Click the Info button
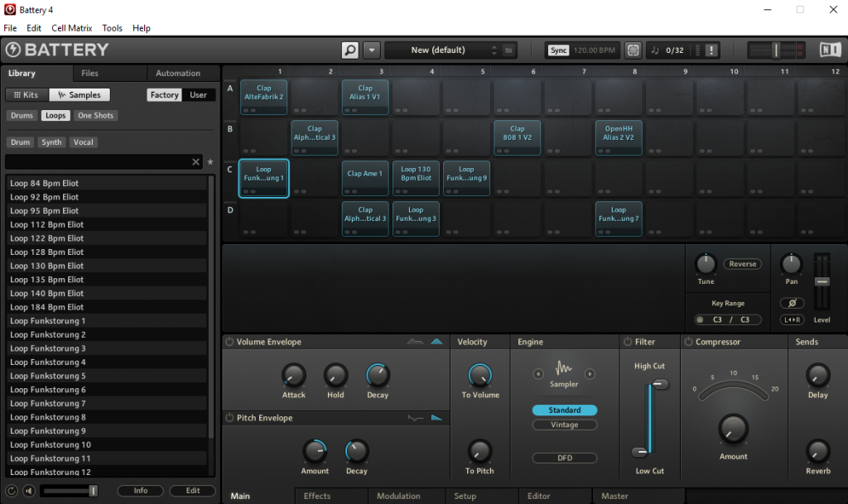 point(141,491)
